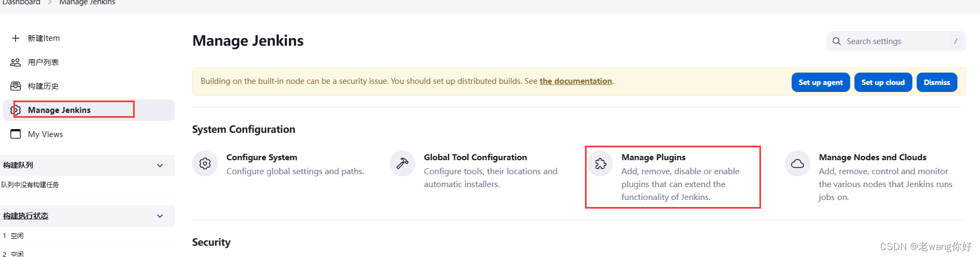Open the 构建执行状态 link

(x=26, y=216)
